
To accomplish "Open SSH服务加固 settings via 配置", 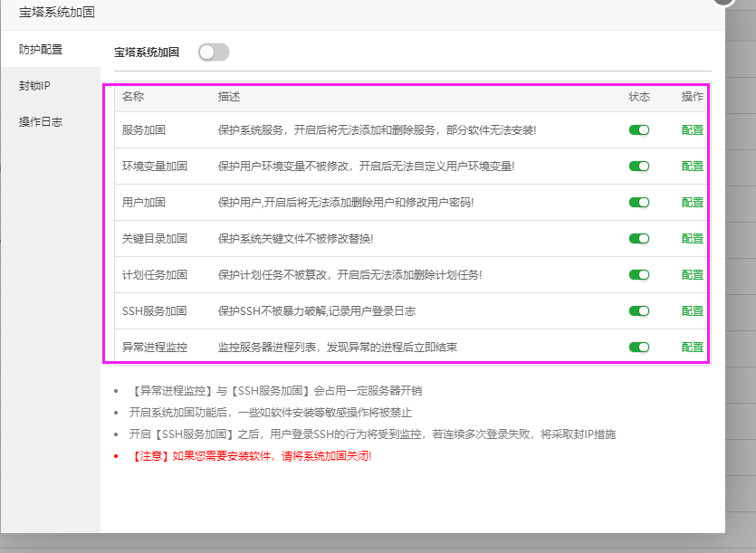I will click(x=691, y=310).
